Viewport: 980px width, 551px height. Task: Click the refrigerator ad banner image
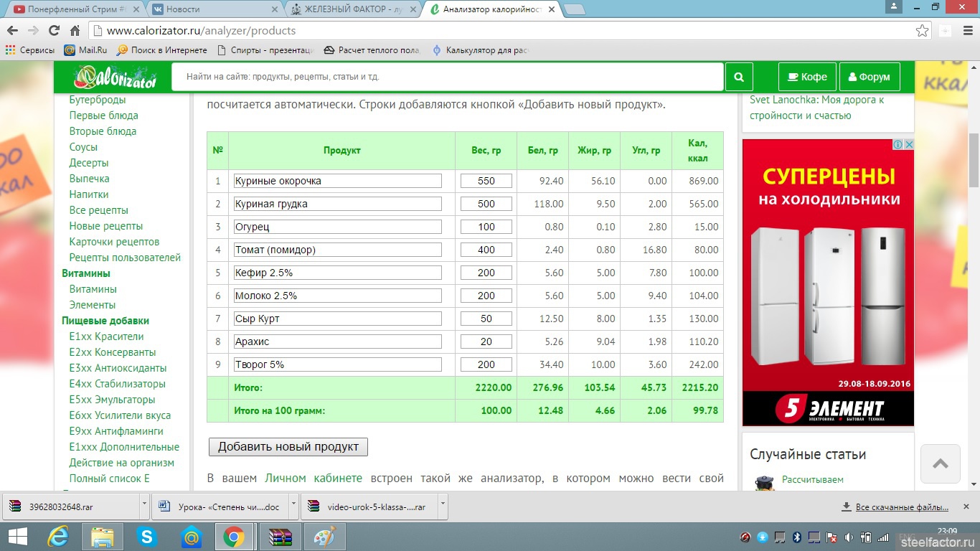click(x=828, y=282)
